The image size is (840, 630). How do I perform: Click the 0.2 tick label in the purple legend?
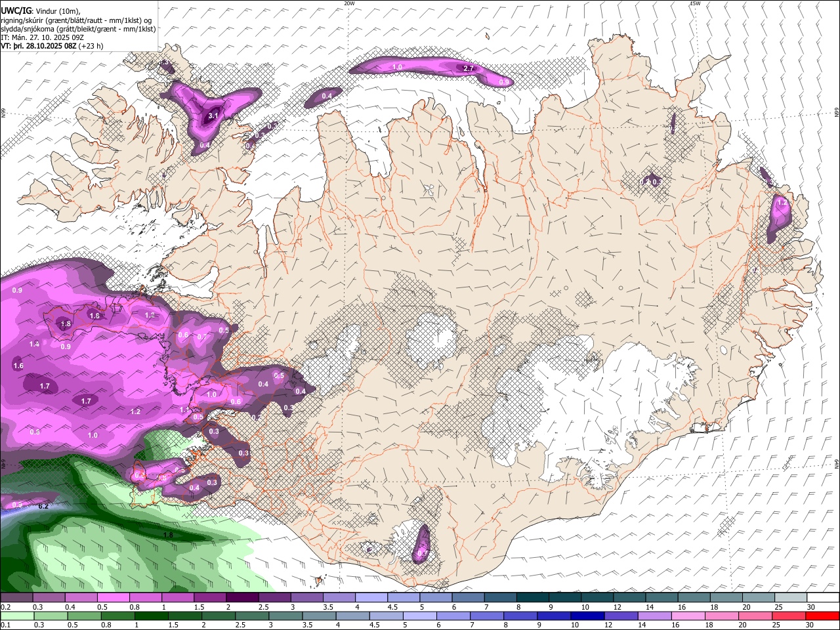5,607
